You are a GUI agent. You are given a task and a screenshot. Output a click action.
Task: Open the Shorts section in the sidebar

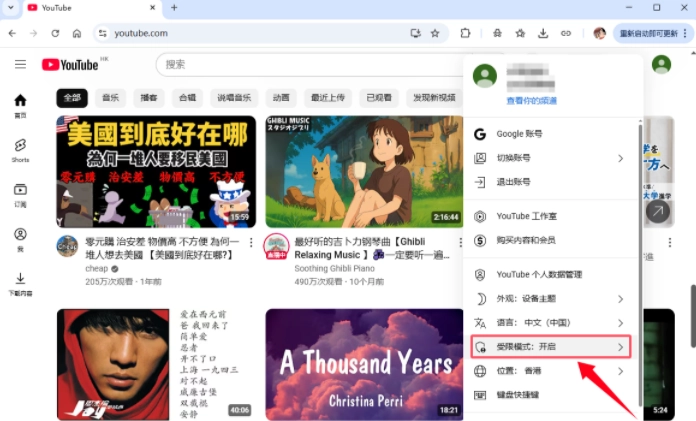pyautogui.click(x=20, y=149)
